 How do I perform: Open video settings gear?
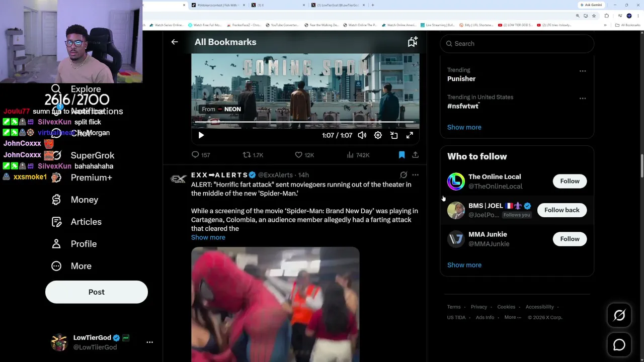[x=378, y=135]
